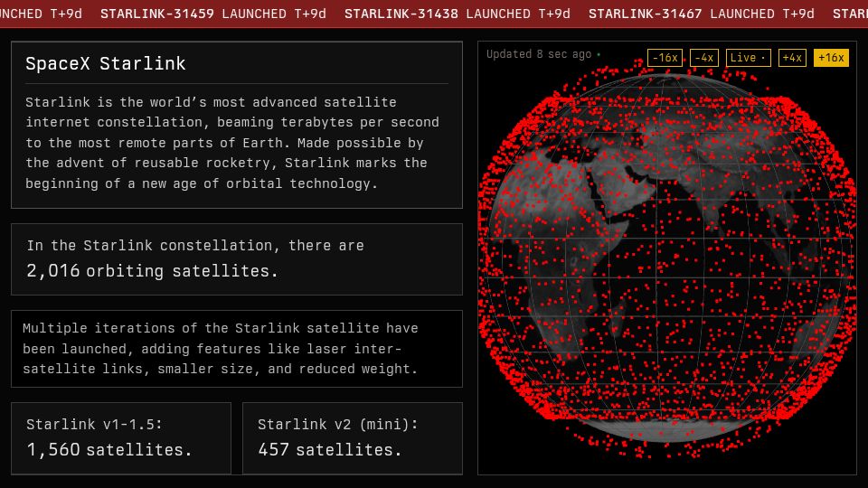Viewport: 868px width, 488px height.
Task: Click the STARLINK-31467 ticker entry
Action: point(702,14)
